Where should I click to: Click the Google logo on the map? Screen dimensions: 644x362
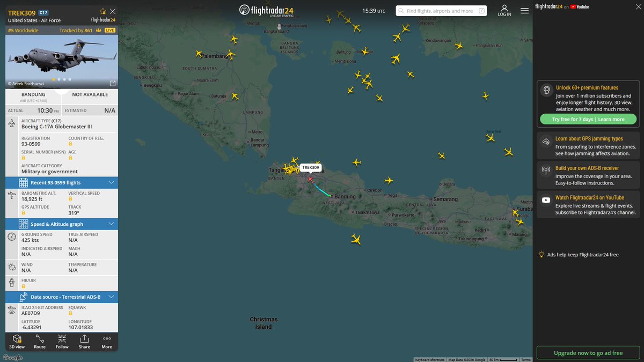click(x=12, y=357)
